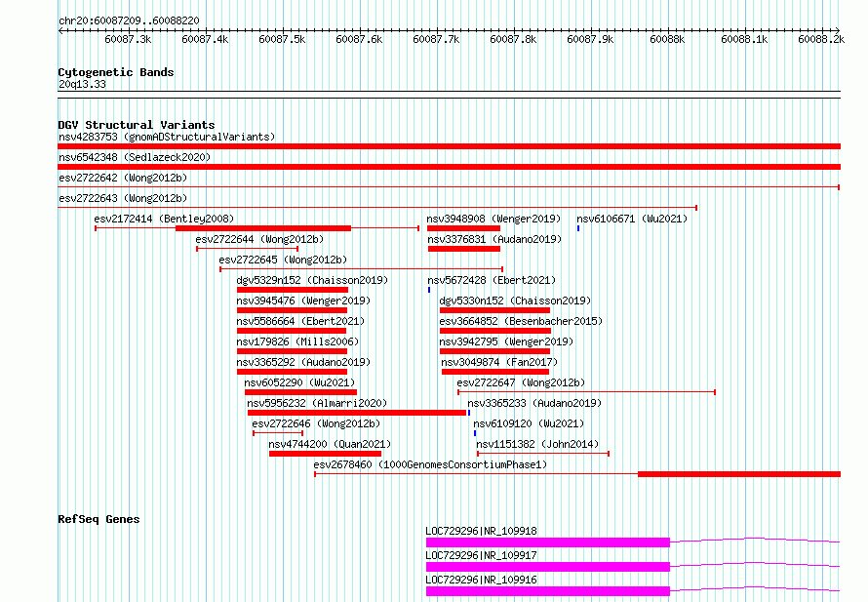This screenshot has width=868, height=602.
Task: Select nsv6109120 Wu2021 label
Action: (x=529, y=423)
